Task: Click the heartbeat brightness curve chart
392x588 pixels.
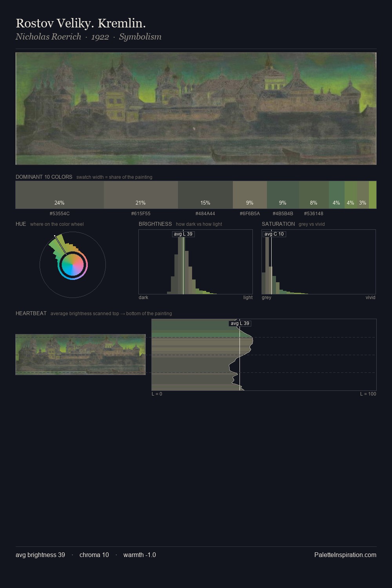Action: tap(264, 355)
